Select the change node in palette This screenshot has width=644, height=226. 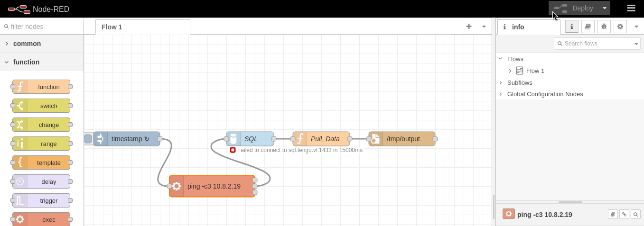pyautogui.click(x=41, y=125)
